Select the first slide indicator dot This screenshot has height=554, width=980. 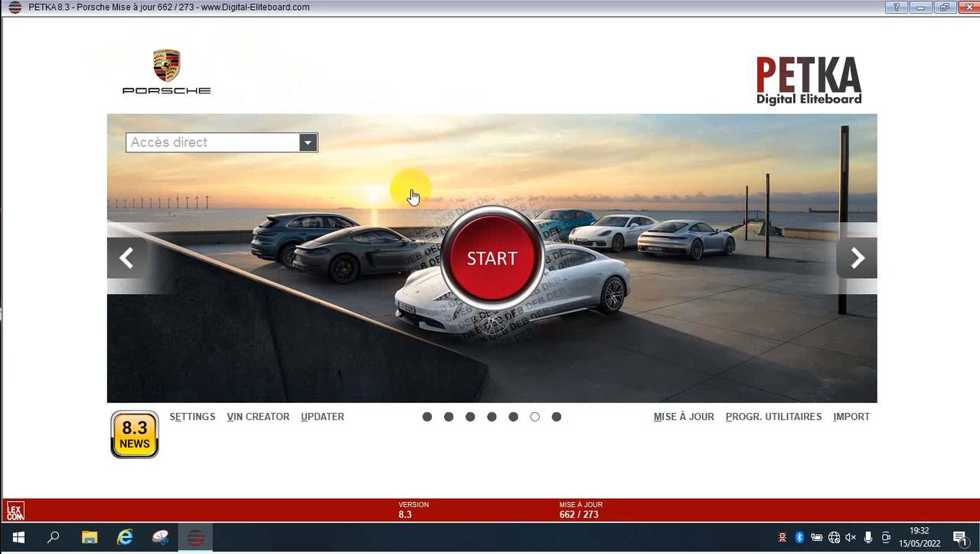pyautogui.click(x=427, y=417)
